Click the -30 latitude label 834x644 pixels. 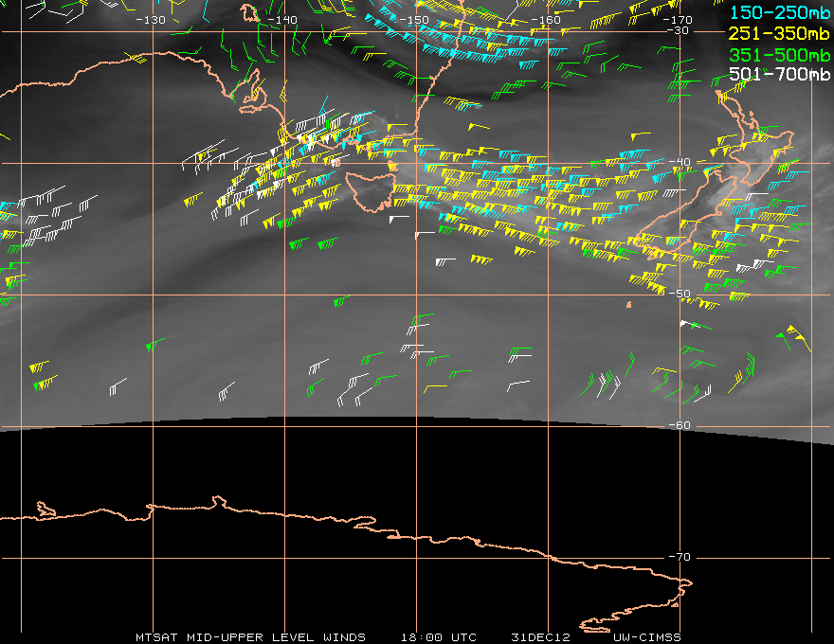[678, 30]
